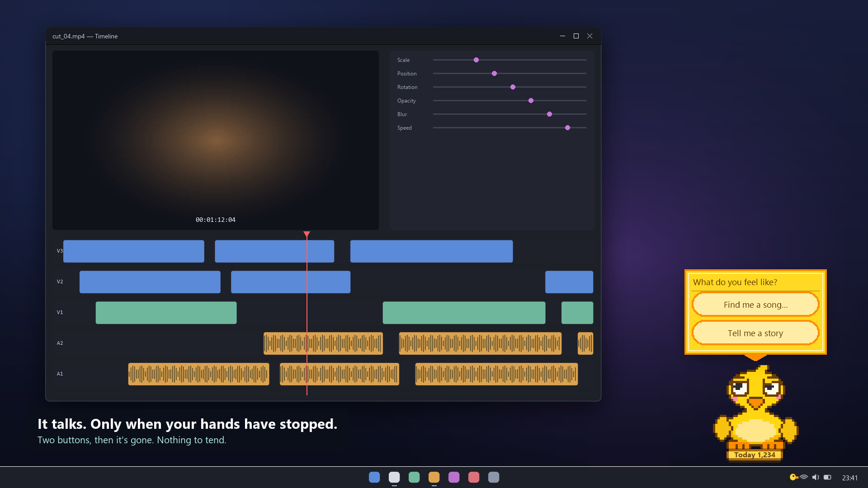Open the white taskbar app icon
Screen dimensions: 868x488
394,477
